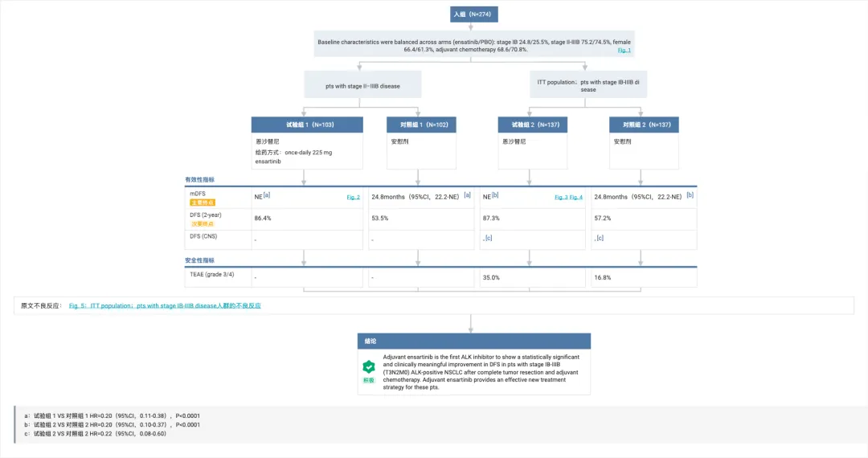Click footnote [a] beside NE in 试验组 1
The image size is (868, 458).
point(267,195)
